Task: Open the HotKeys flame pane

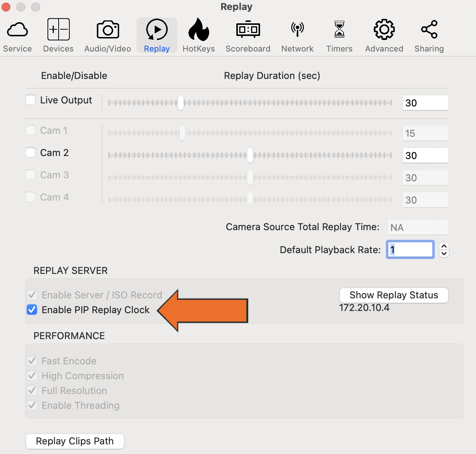Action: (x=199, y=36)
